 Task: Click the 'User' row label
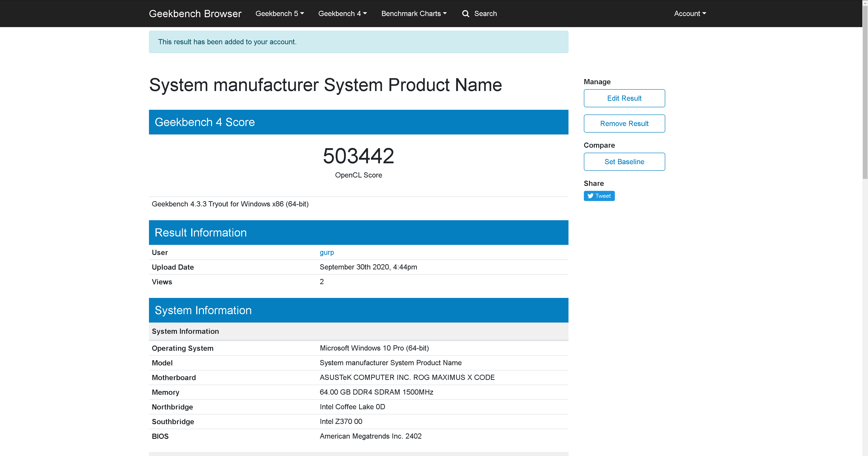coord(160,253)
